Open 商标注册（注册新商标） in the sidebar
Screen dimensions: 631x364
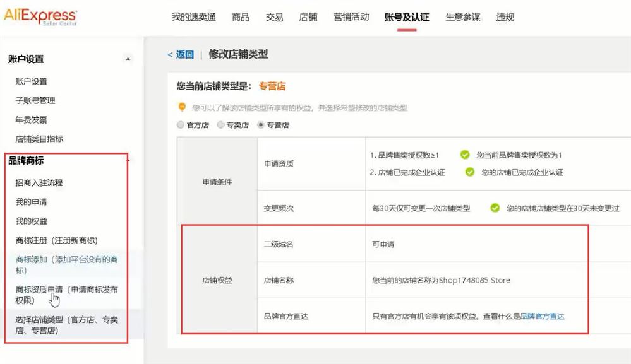pyautogui.click(x=57, y=240)
